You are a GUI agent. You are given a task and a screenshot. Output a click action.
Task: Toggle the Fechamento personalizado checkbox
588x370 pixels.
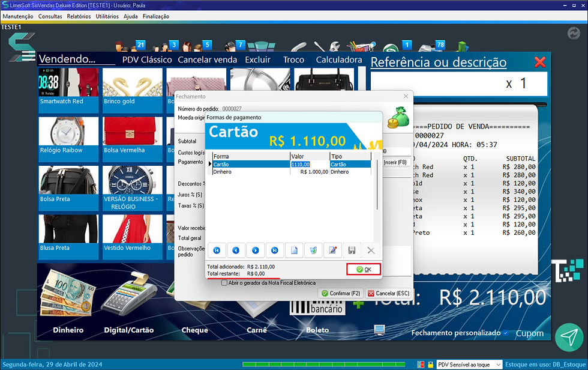(x=505, y=333)
